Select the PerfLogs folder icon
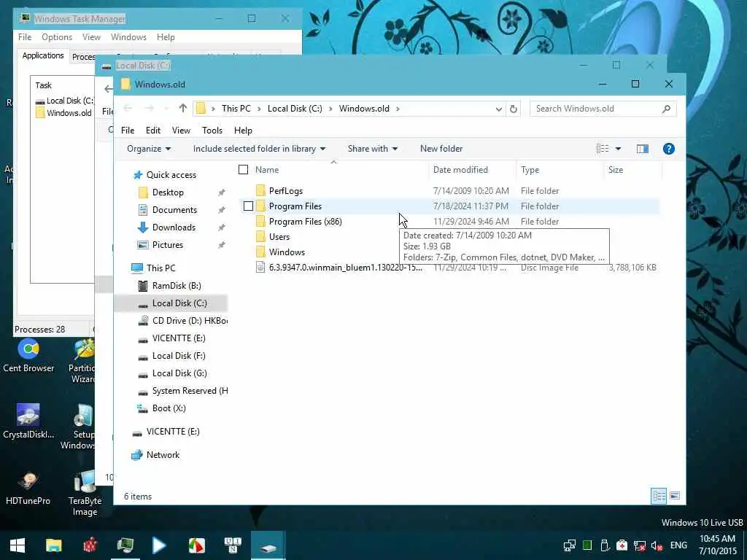Image resolution: width=747 pixels, height=560 pixels. 260,191
